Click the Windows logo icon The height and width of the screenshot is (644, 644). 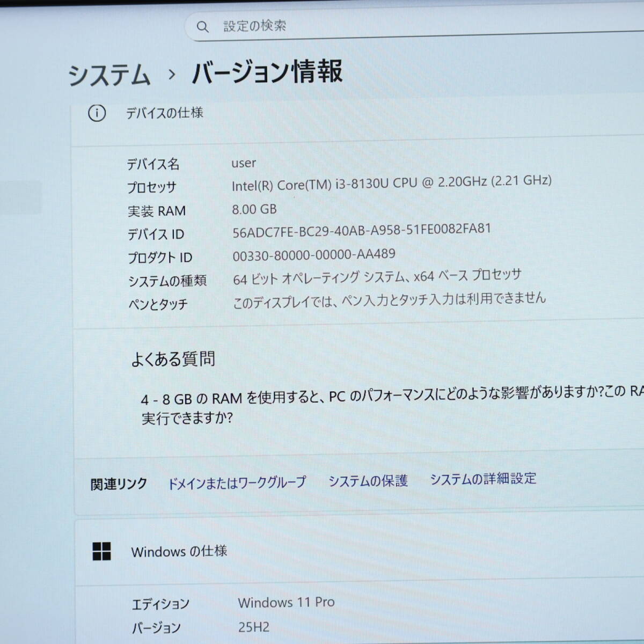101,551
